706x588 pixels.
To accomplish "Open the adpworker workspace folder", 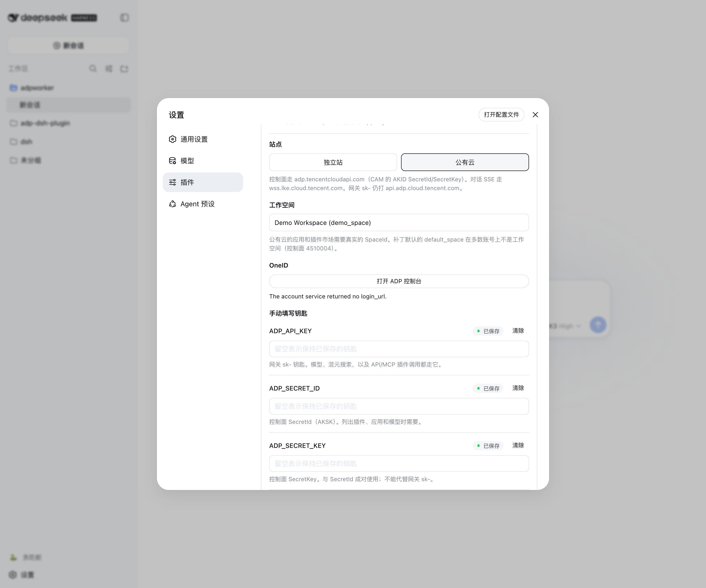I will (68, 88).
